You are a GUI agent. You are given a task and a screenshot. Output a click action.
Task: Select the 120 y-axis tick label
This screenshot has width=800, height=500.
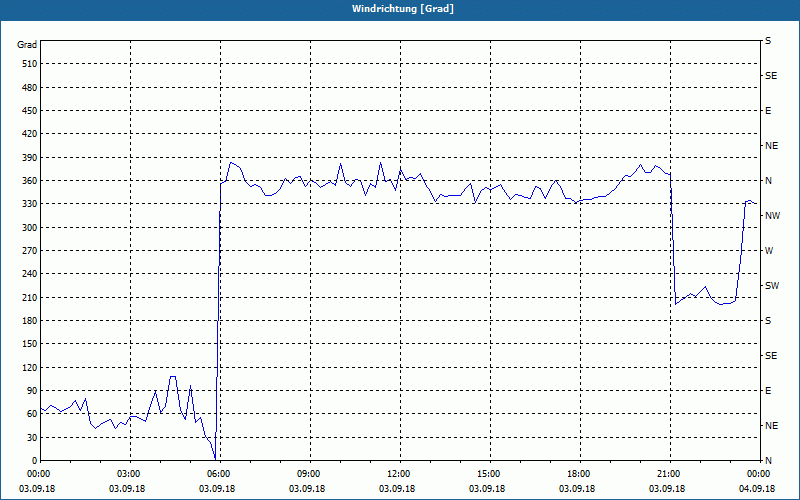(x=30, y=367)
